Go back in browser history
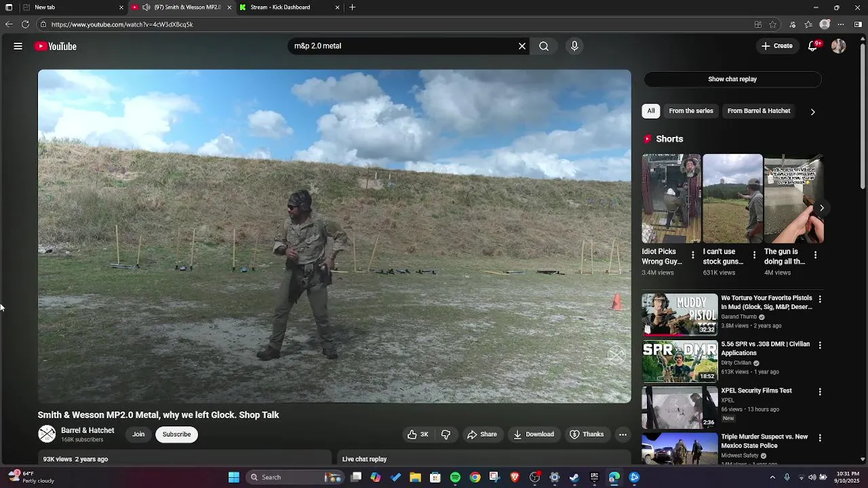Screen dimensions: 868x488 pos(9,24)
